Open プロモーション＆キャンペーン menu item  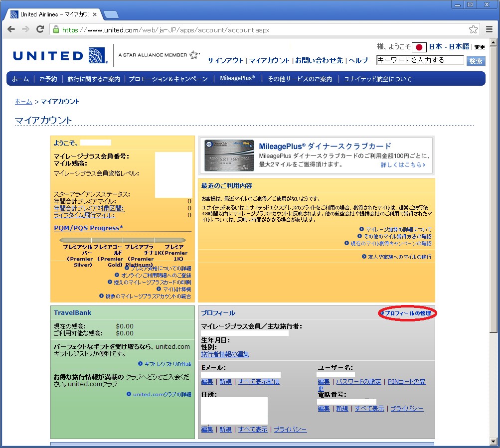coord(168,79)
